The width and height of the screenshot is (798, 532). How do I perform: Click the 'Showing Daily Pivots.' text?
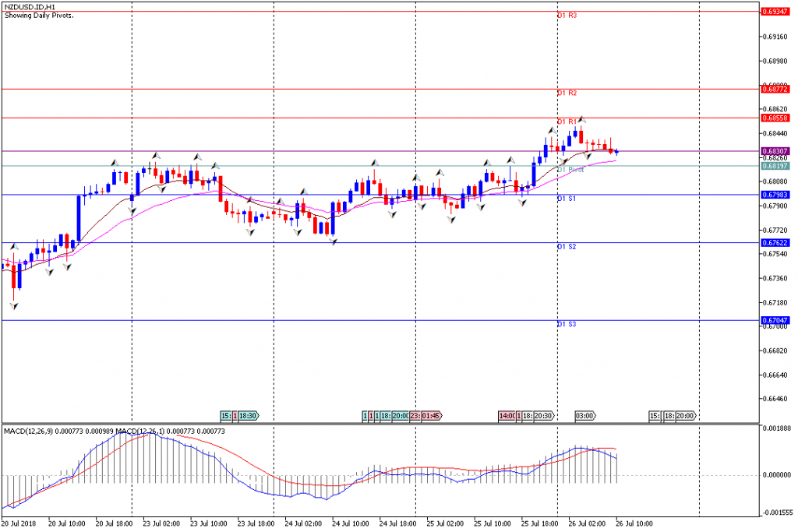(39, 16)
